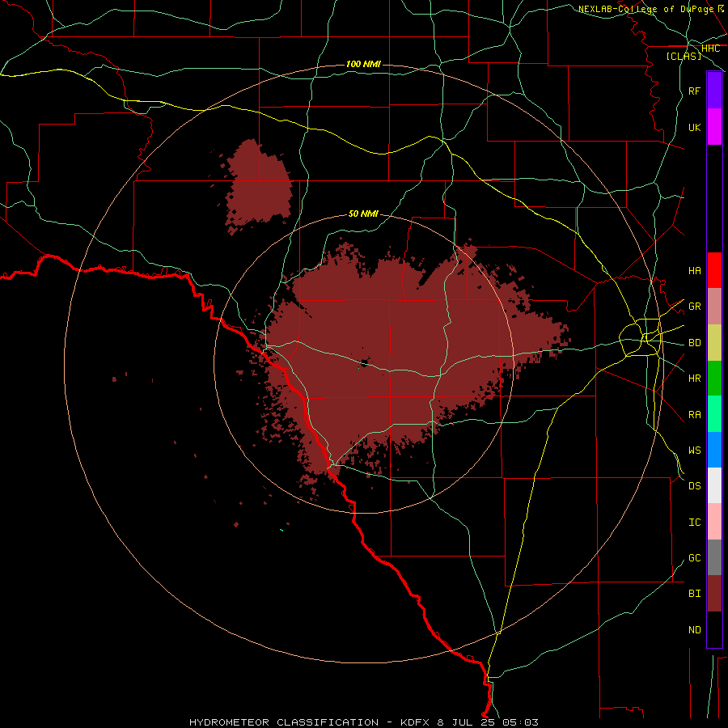Viewport: 728px width, 728px height.
Task: Click the "DS" legend label
Action: [x=694, y=485]
